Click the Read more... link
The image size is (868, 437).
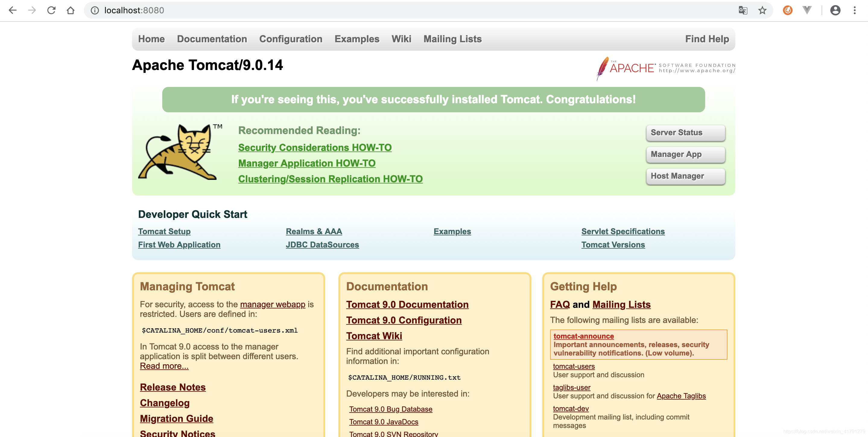(x=164, y=366)
